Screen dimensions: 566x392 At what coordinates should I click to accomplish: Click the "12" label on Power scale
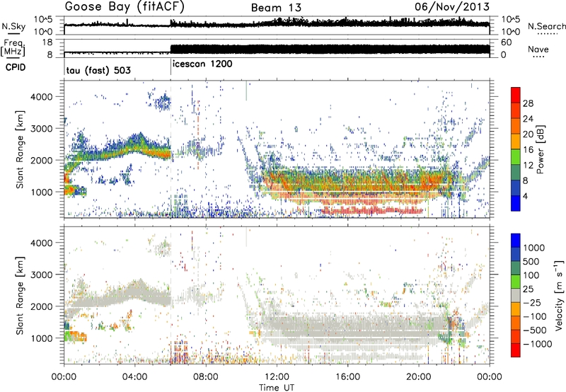[x=528, y=166]
